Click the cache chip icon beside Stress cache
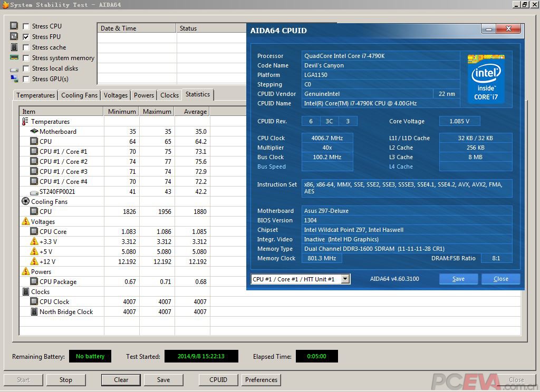540x392 pixels. tap(14, 47)
